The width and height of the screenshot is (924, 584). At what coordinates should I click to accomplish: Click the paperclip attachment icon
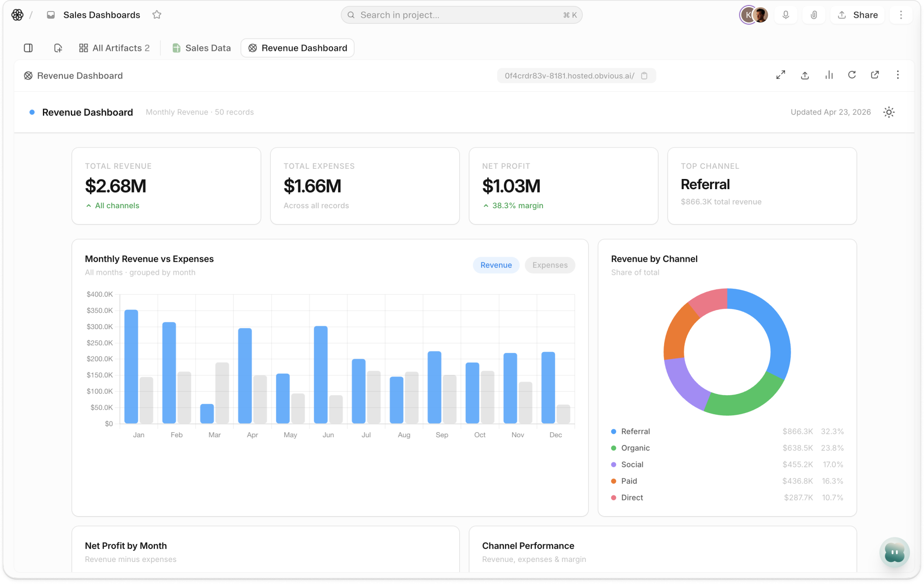tap(814, 15)
